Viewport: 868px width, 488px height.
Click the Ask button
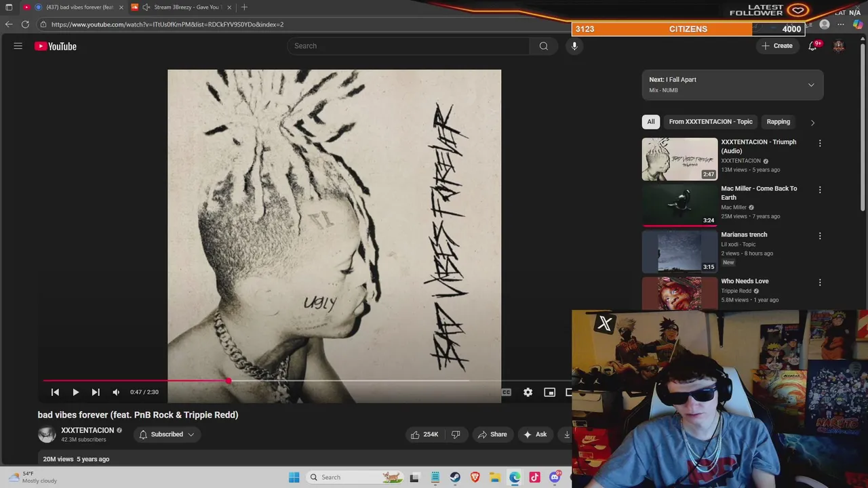[534, 434]
